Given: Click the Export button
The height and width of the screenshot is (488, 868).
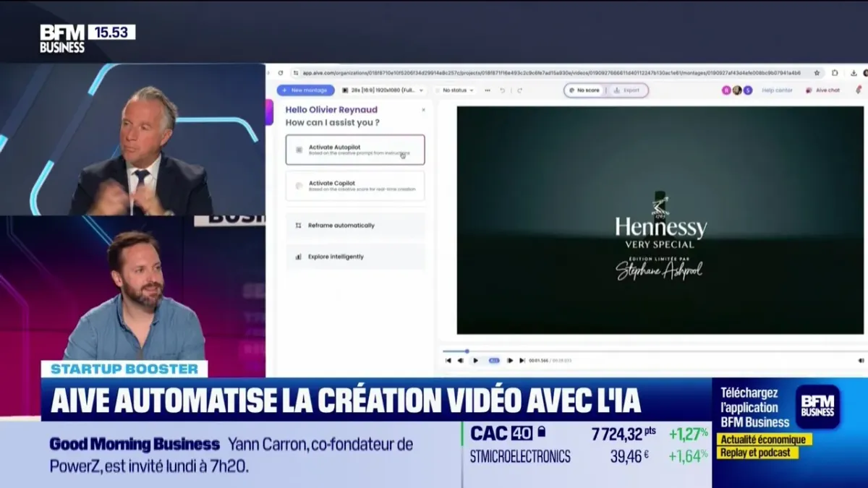Looking at the screenshot, I should [x=627, y=90].
